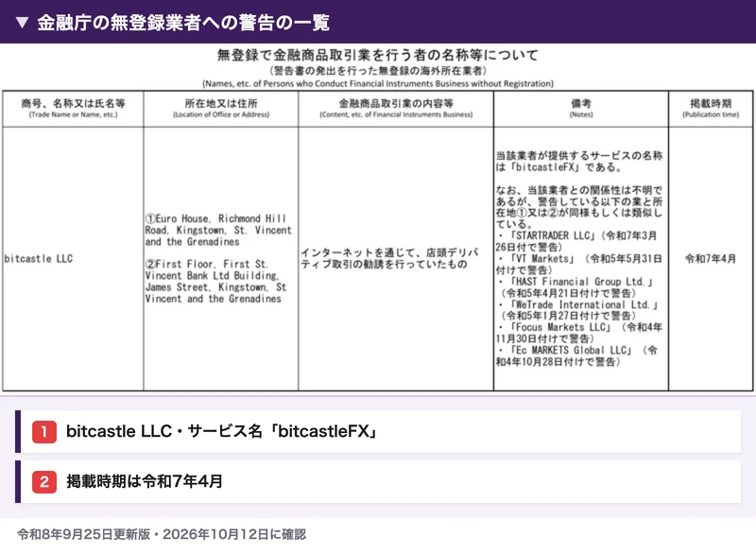Image resolution: width=756 pixels, height=554 pixels.
Task: Click footer text 令和8年9月25日更新版・2026年10月12日に確認
Action: (x=162, y=535)
